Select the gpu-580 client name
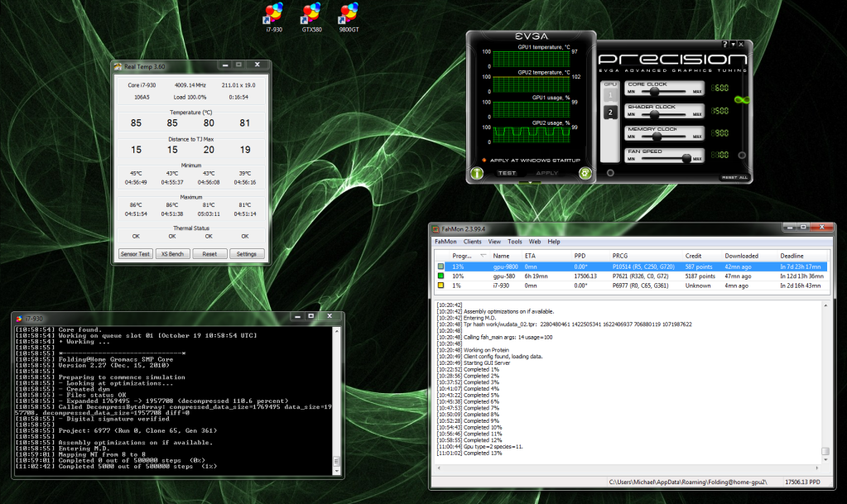 pos(503,276)
